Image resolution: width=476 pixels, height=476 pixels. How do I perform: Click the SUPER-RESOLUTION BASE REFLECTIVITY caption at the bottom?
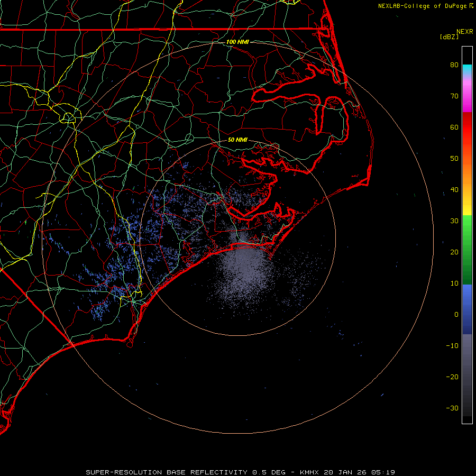240,472
